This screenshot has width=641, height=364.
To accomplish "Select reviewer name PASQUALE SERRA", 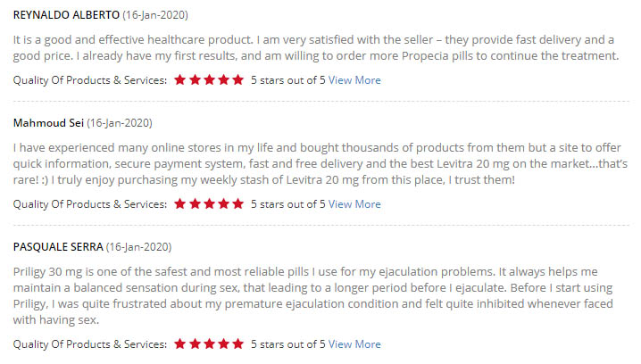I will [58, 247].
